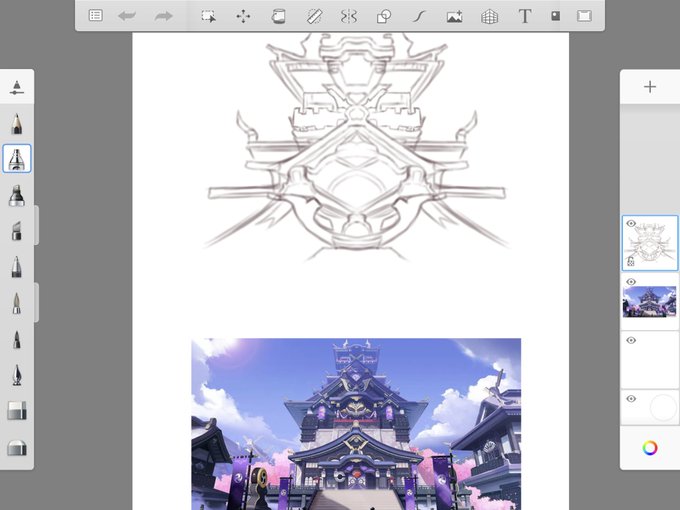Activate the Transform move tool

pyautogui.click(x=243, y=16)
